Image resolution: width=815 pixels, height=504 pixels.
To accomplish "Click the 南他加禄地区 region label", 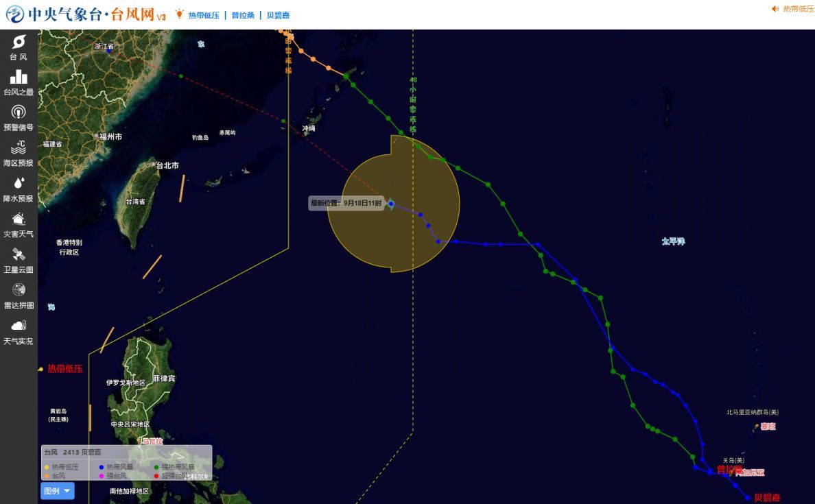I will (x=130, y=491).
